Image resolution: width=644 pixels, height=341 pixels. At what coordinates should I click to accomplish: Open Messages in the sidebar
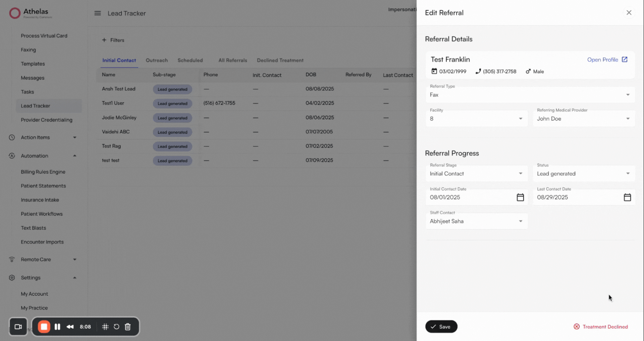pos(33,78)
